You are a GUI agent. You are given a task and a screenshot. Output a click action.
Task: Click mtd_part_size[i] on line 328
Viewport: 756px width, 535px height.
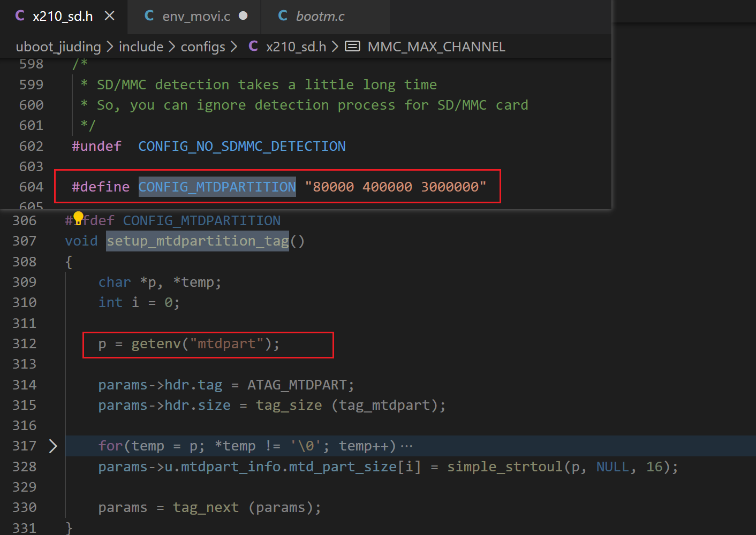pos(355,467)
